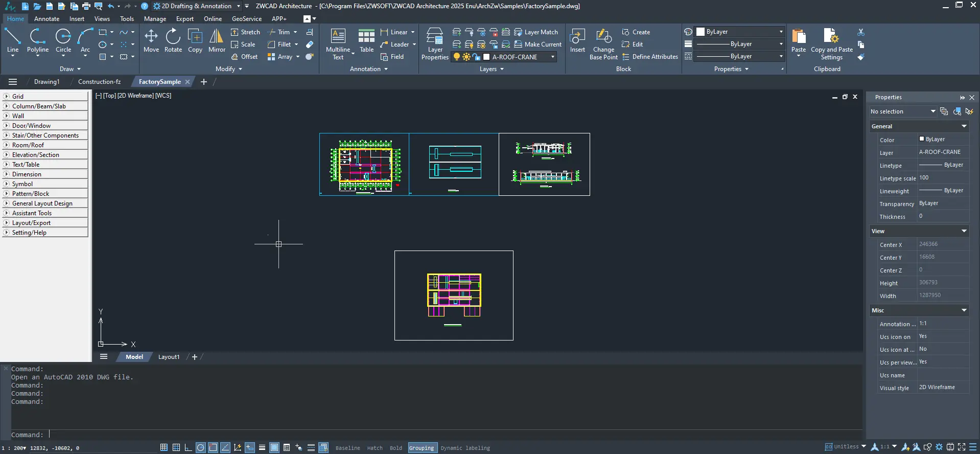Collapse the View properties section
The height and width of the screenshot is (454, 980).
[964, 231]
